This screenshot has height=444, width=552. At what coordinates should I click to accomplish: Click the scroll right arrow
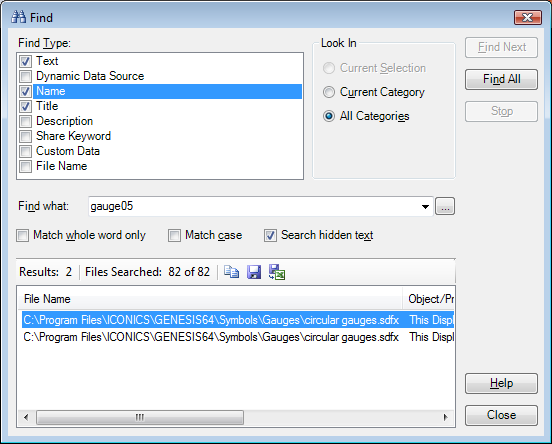446,418
